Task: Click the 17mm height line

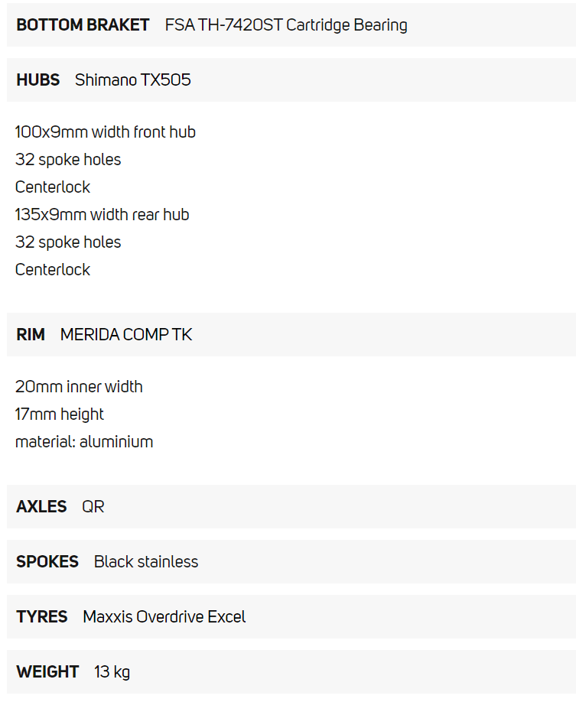Action: pos(60,414)
